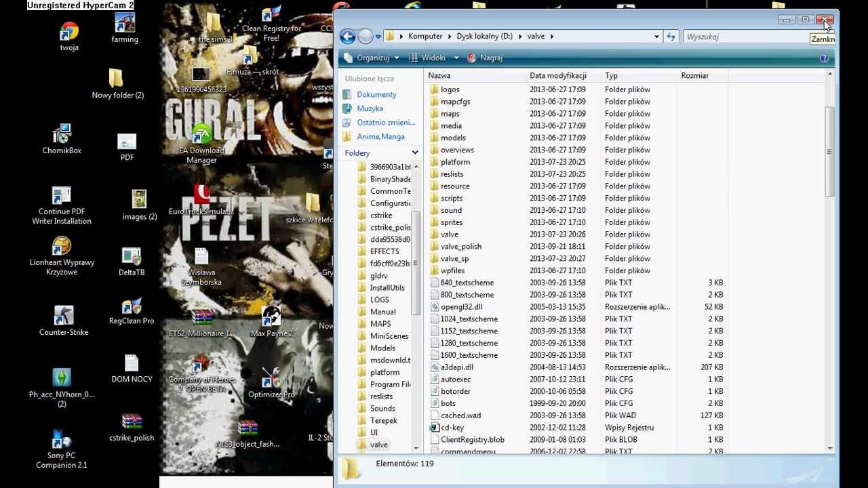Select the models folder in file list
Viewport: 868px width, 488px height.
click(453, 138)
